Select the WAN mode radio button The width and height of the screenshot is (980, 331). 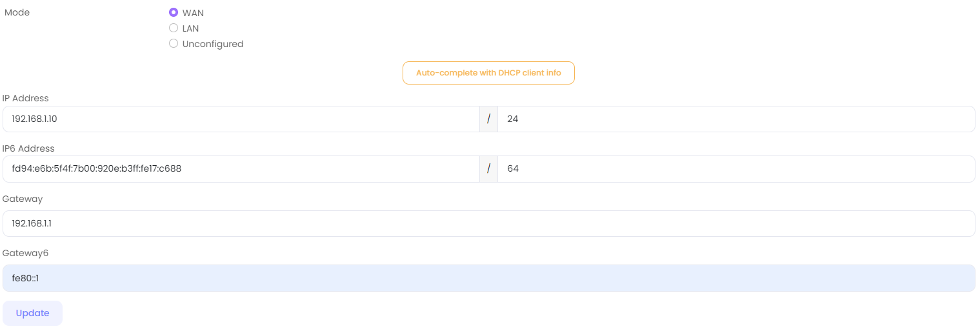pos(174,12)
